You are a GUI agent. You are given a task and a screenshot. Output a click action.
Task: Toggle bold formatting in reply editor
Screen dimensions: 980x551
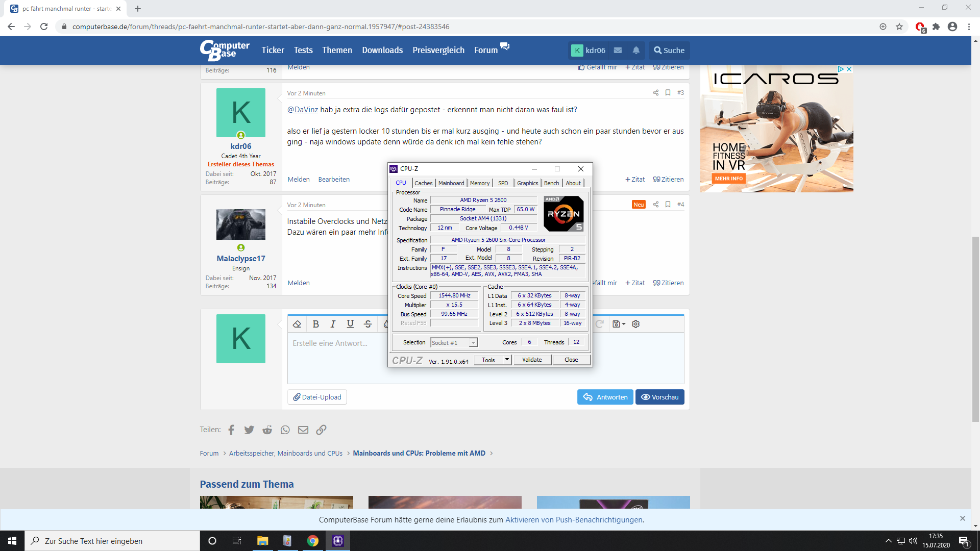[316, 324]
